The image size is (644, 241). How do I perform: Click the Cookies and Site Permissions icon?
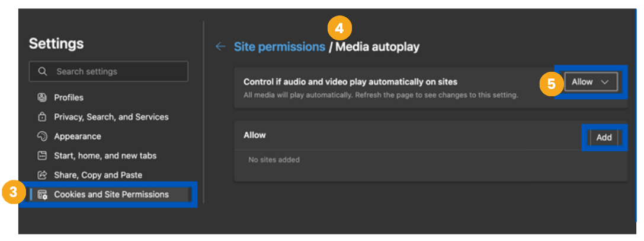click(x=42, y=195)
